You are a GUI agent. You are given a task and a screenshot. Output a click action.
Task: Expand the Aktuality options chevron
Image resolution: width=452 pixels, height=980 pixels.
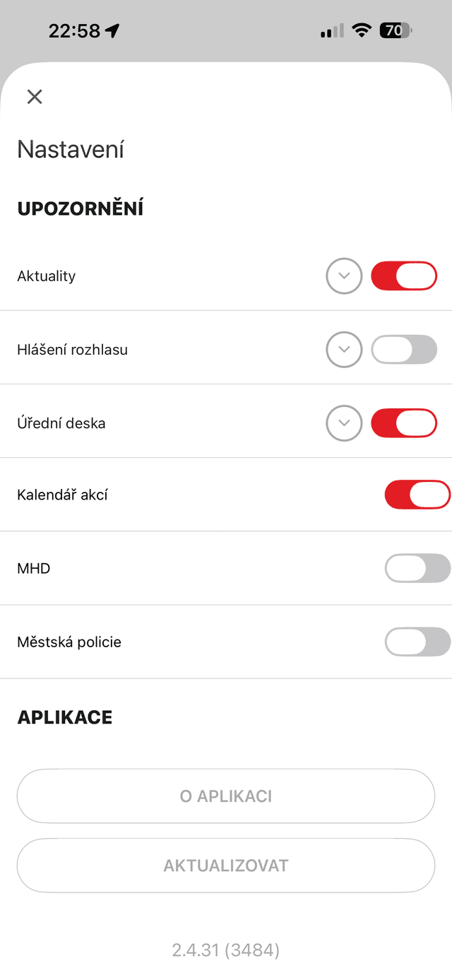(344, 276)
